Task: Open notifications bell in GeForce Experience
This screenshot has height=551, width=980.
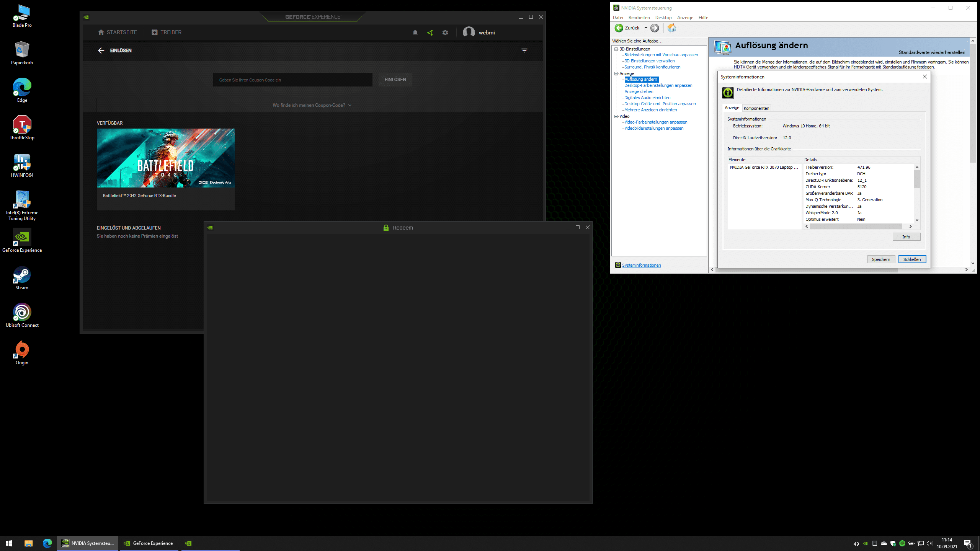Action: pos(415,33)
